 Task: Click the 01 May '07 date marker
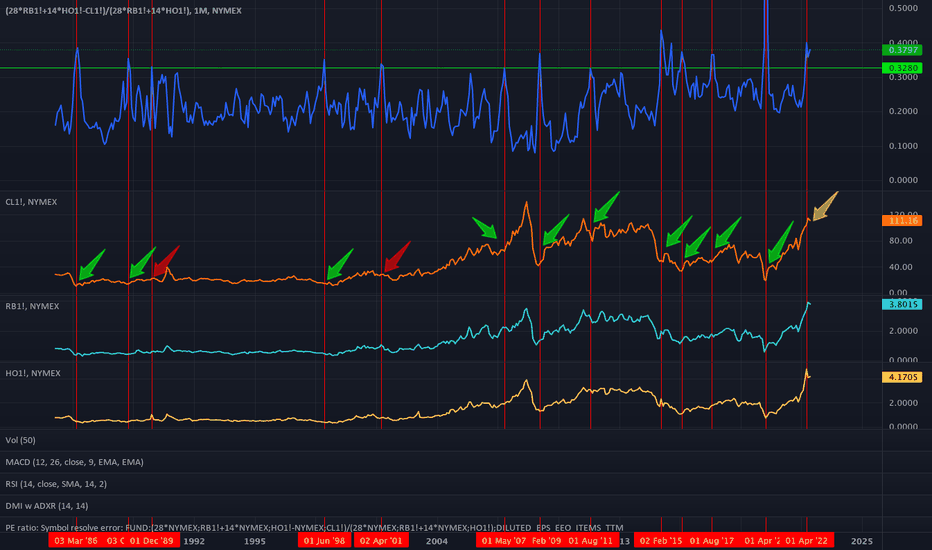pyautogui.click(x=503, y=540)
